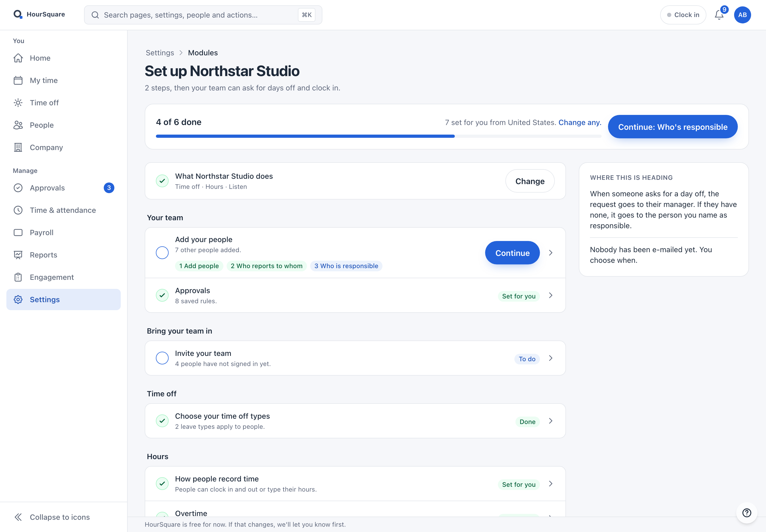Click the Home house icon
This screenshot has height=532, width=766.
[18, 58]
